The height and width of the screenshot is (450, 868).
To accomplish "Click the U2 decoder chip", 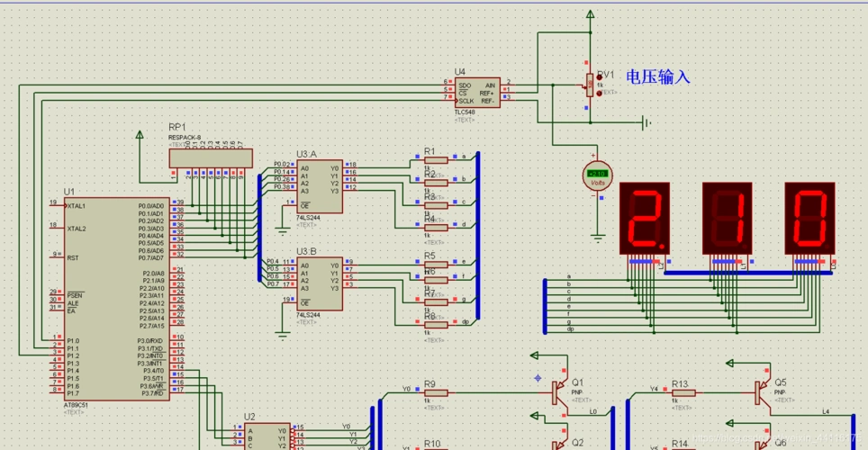I will [267, 436].
